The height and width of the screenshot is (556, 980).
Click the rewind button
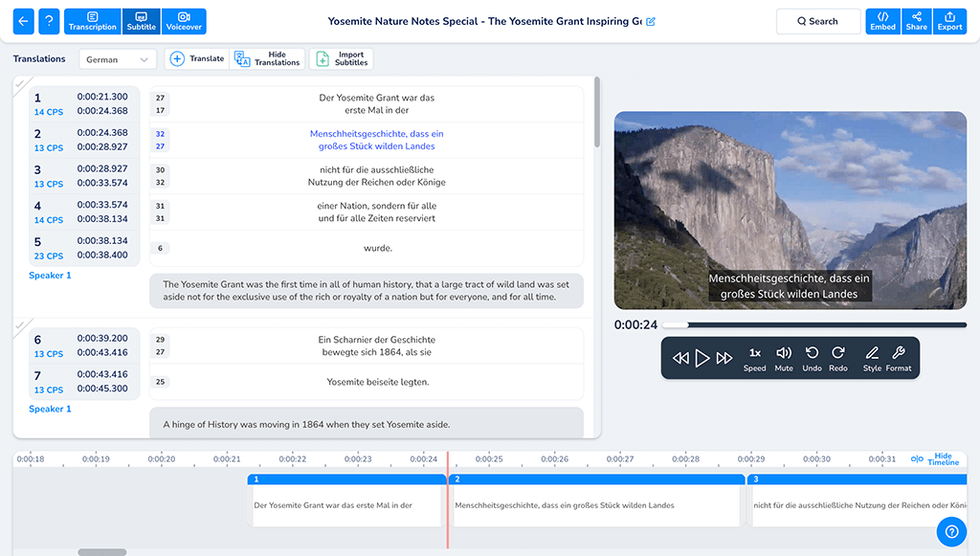coord(680,358)
